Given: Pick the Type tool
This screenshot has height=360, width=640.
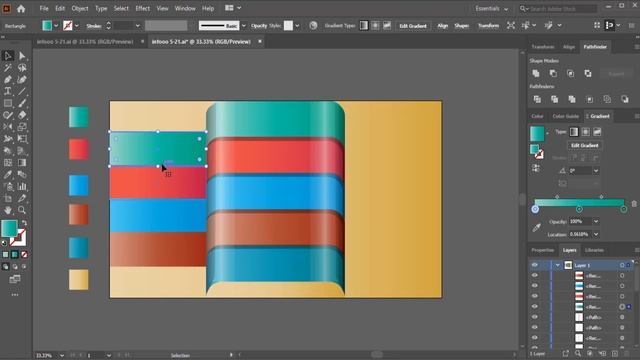Looking at the screenshot, I should pyautogui.click(x=8, y=91).
